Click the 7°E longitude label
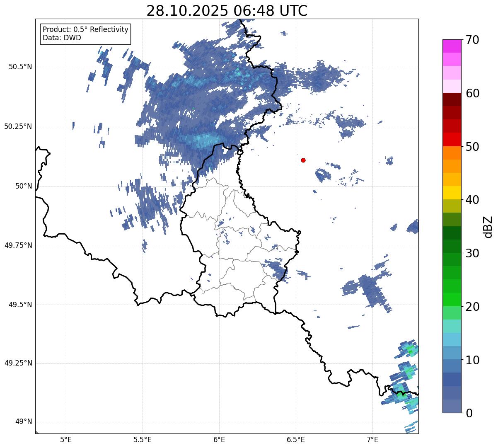 pyautogui.click(x=372, y=440)
